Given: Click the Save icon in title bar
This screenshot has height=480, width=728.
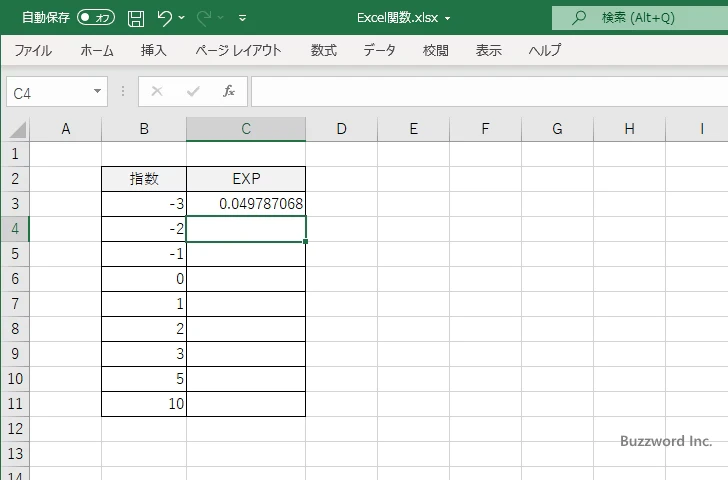Looking at the screenshot, I should pyautogui.click(x=136, y=18).
